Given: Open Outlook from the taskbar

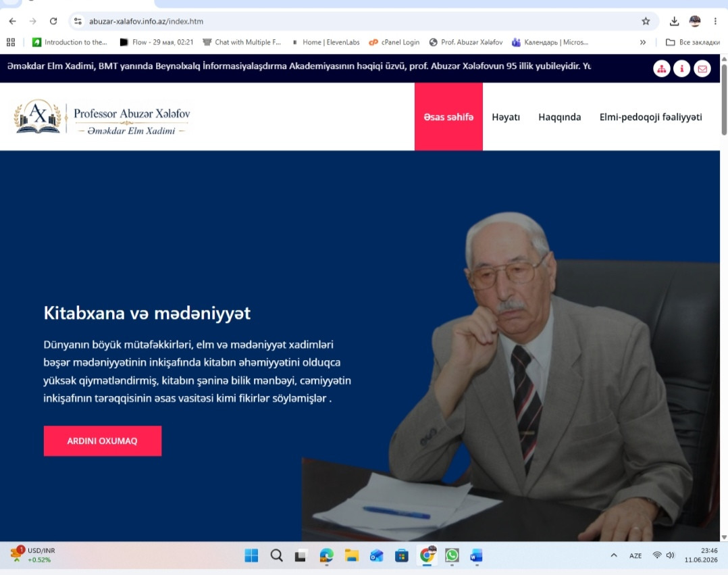Looking at the screenshot, I should [x=377, y=555].
